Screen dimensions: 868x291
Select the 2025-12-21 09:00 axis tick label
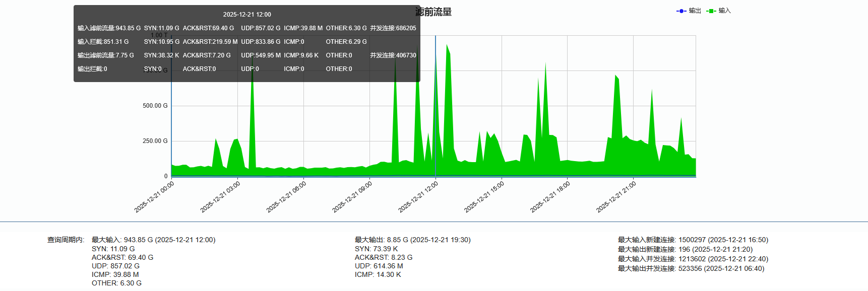[352, 197]
